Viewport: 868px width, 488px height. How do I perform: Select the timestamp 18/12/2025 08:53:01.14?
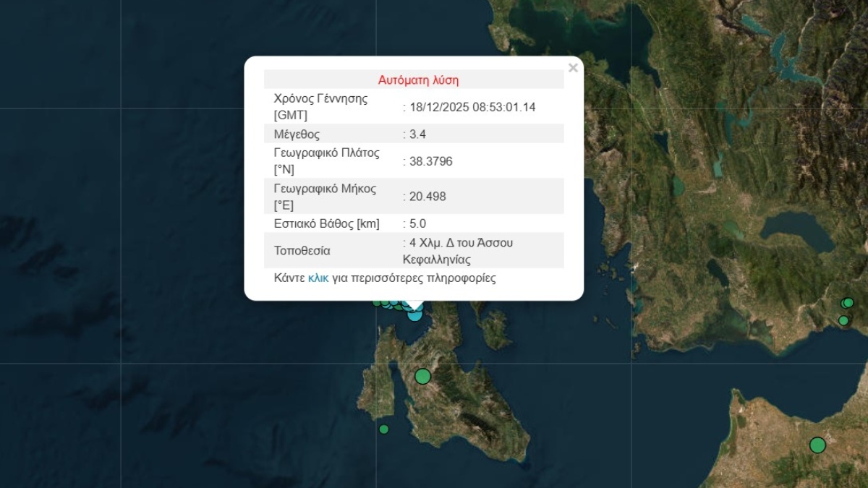(x=472, y=107)
